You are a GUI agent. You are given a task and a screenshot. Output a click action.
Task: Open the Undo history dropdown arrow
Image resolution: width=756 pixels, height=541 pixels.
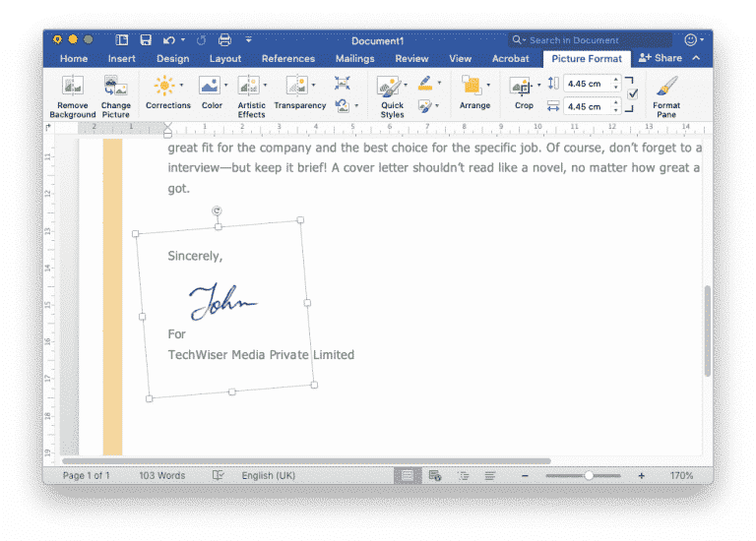tap(183, 40)
